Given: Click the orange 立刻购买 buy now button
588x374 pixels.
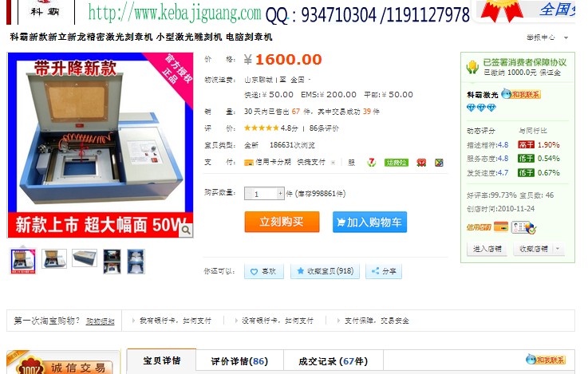Looking at the screenshot, I should 282,222.
